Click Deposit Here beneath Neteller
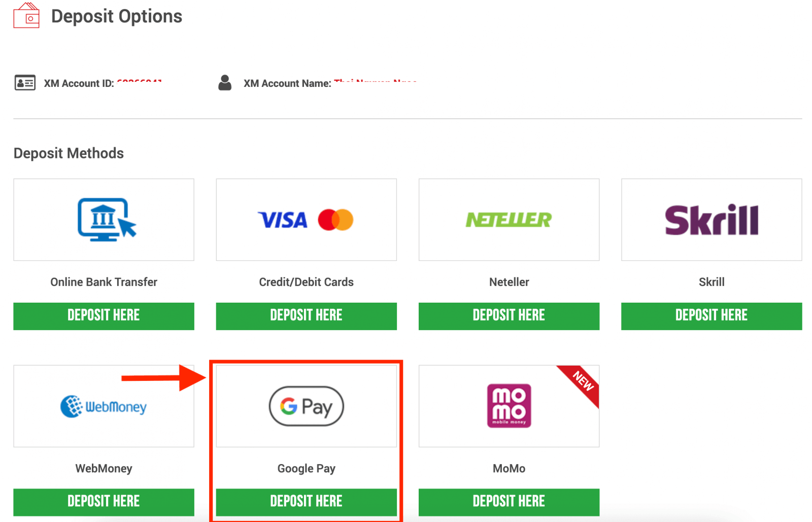The width and height of the screenshot is (812, 522). 509,315
